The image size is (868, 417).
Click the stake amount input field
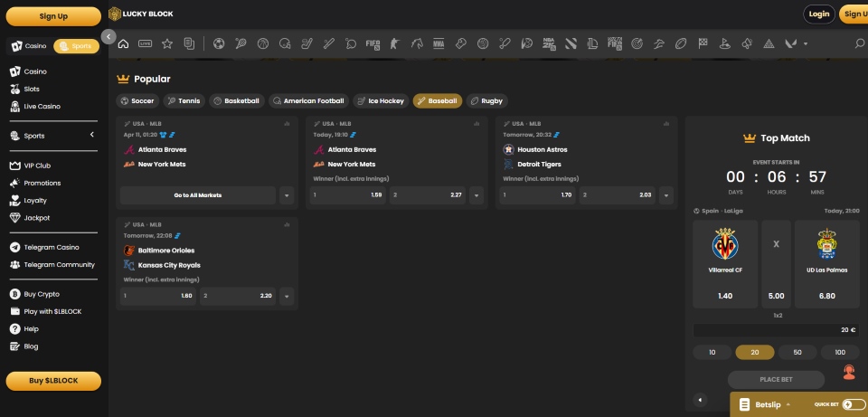coord(775,330)
